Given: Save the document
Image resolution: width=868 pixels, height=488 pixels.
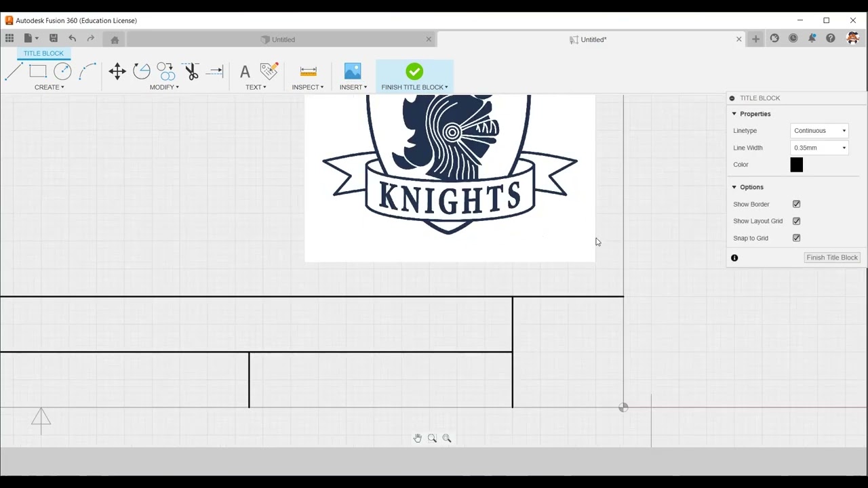Looking at the screenshot, I should coord(54,39).
